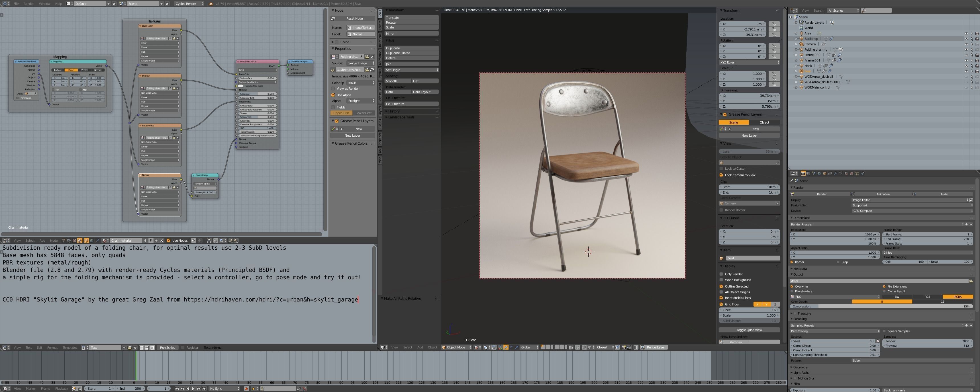The image size is (980, 392).
Task: Pause the viewport preview render
Action: click(x=636, y=347)
